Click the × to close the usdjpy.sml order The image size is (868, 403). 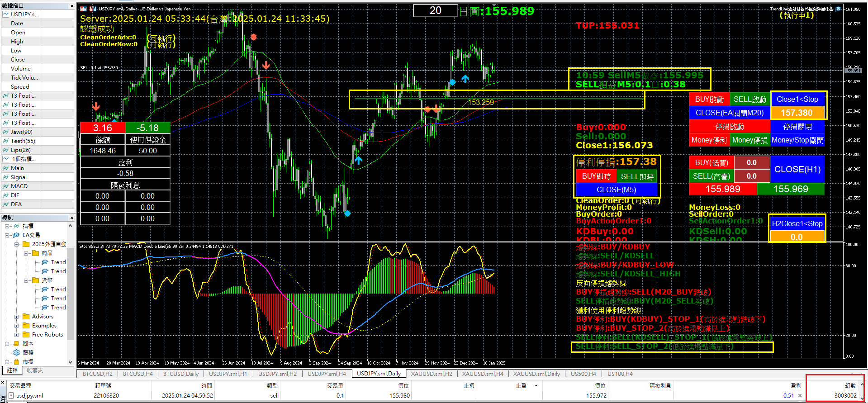click(800, 396)
